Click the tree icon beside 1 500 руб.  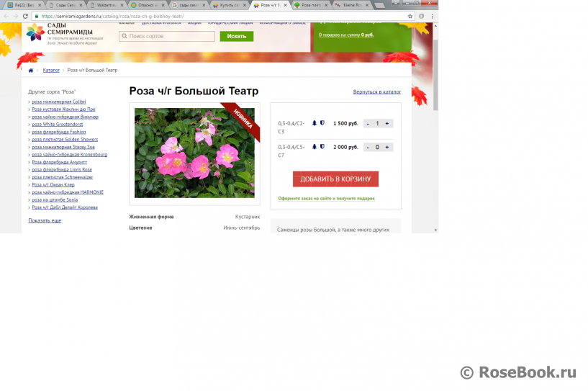point(315,123)
